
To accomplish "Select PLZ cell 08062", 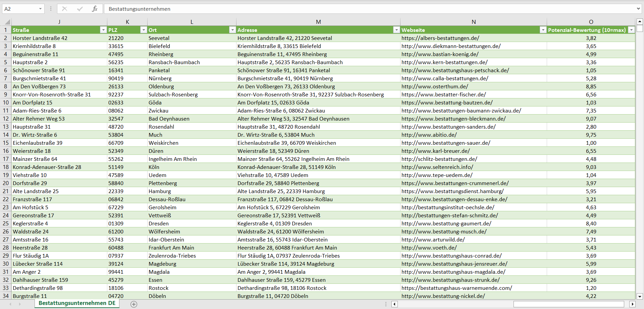I will pos(127,111).
